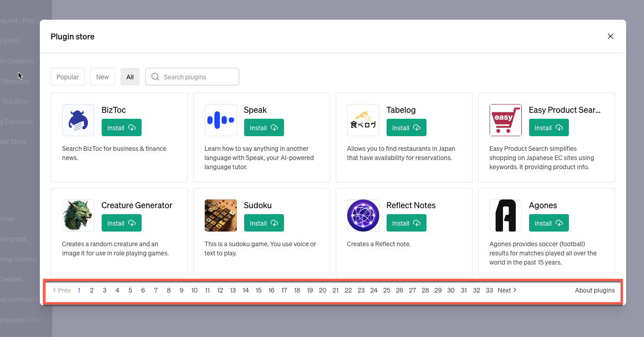Go to page 10 of plugins
The width and height of the screenshot is (644, 337).
(194, 290)
